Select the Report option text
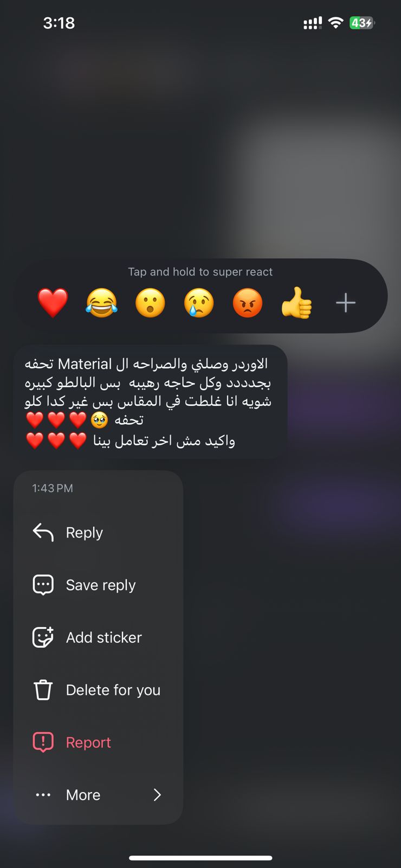This screenshot has width=401, height=868. [88, 742]
